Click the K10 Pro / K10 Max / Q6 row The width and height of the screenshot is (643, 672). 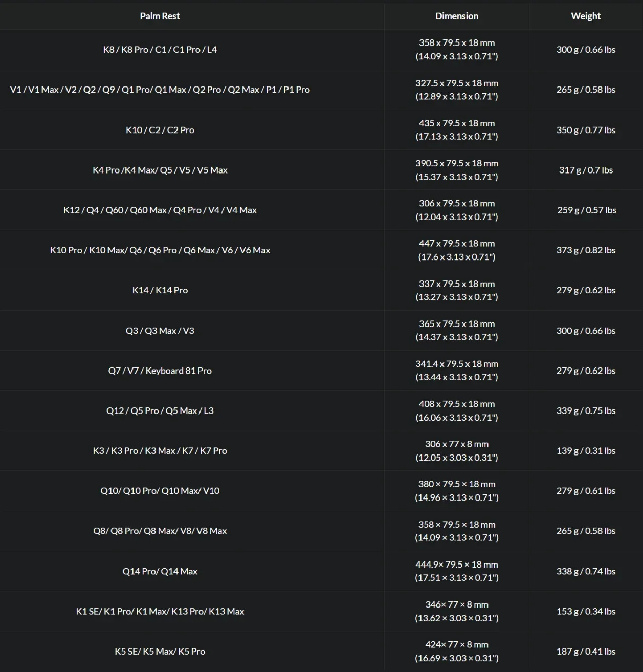tap(321, 250)
